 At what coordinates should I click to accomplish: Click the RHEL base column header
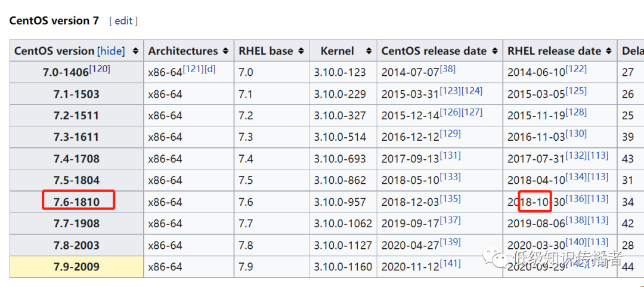pos(271,51)
